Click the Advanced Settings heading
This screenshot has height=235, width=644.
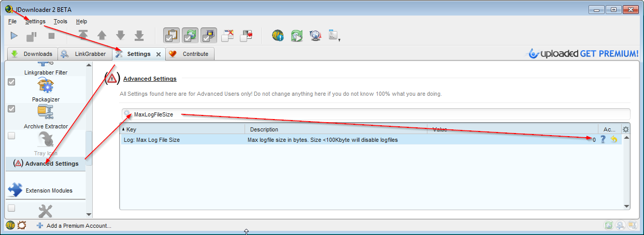point(150,79)
